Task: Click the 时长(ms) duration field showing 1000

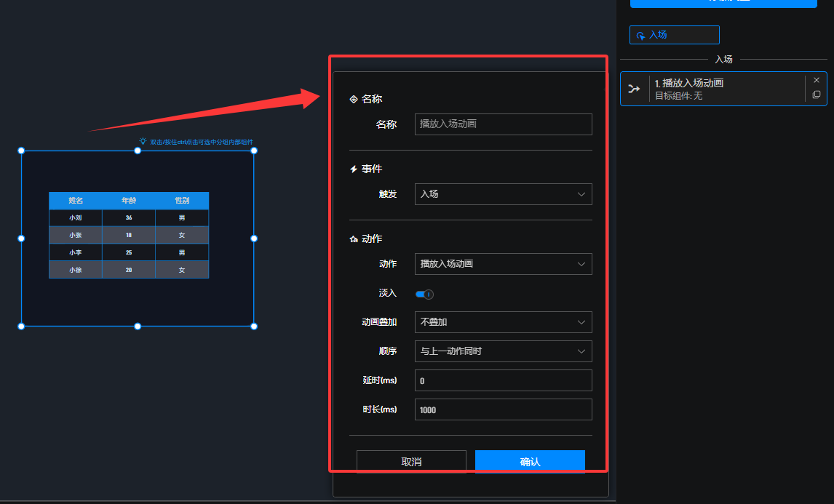Action: (x=503, y=409)
